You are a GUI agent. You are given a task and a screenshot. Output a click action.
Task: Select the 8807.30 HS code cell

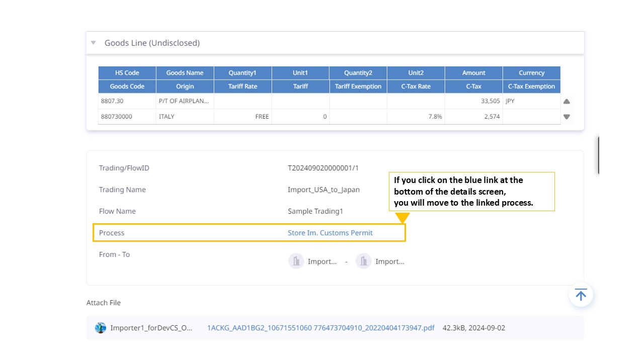click(x=127, y=101)
